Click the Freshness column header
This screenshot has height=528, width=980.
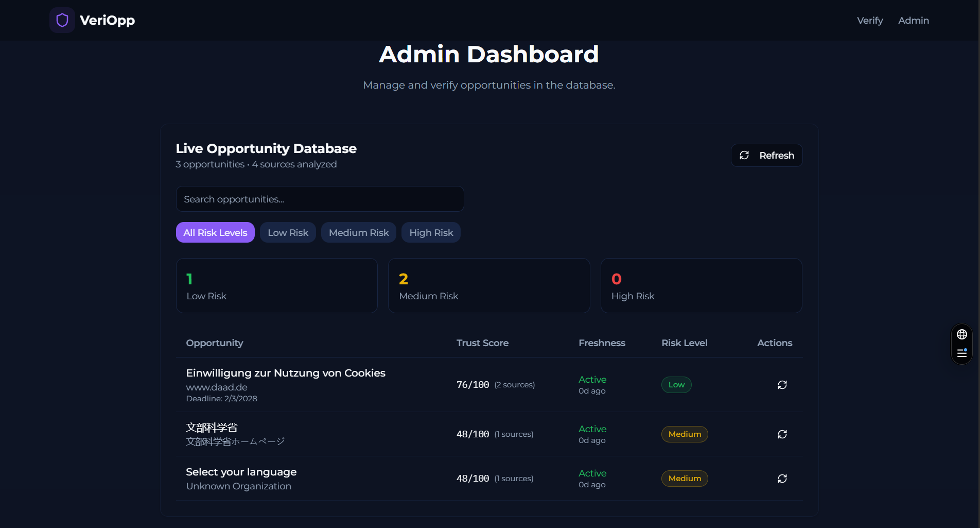point(602,343)
